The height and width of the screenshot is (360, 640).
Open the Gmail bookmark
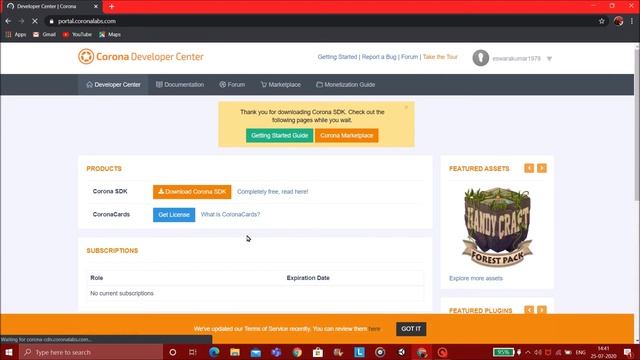[44, 35]
